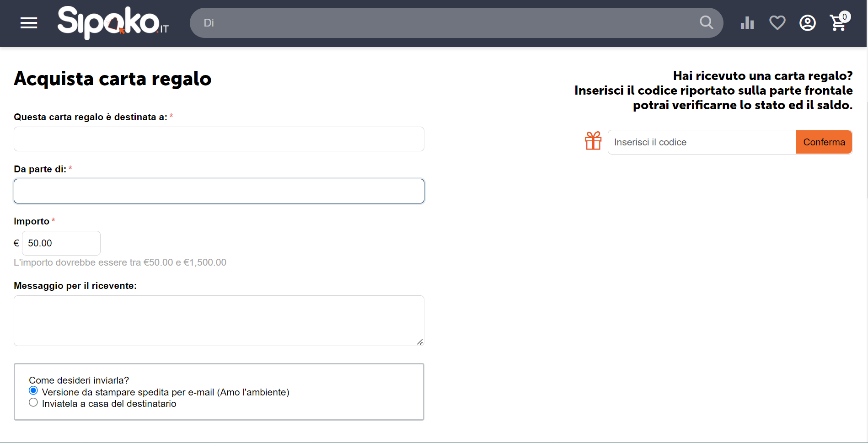Open the shopping cart icon

pyautogui.click(x=837, y=23)
